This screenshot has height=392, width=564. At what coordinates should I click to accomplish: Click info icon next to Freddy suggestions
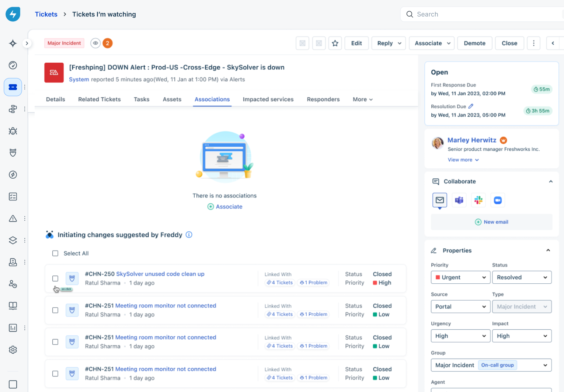(x=189, y=235)
